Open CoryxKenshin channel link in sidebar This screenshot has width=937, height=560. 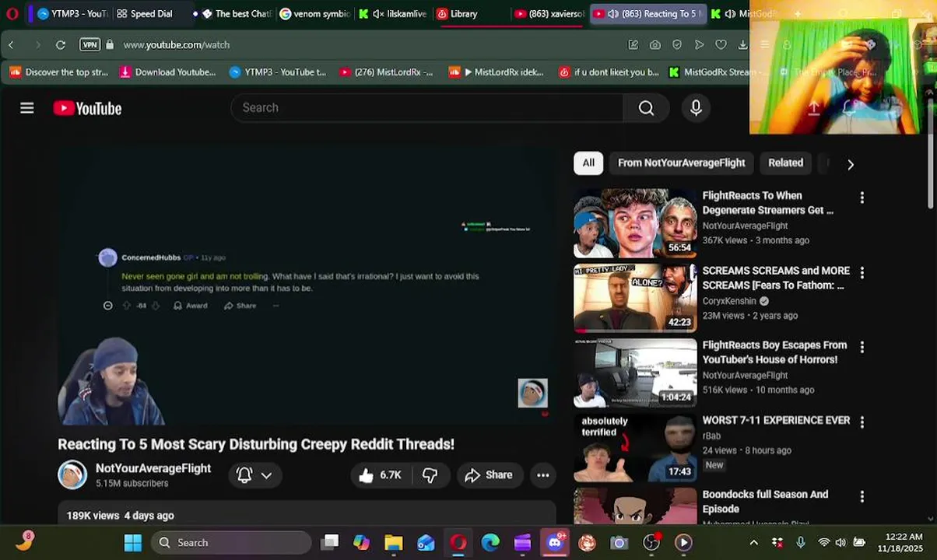(729, 301)
